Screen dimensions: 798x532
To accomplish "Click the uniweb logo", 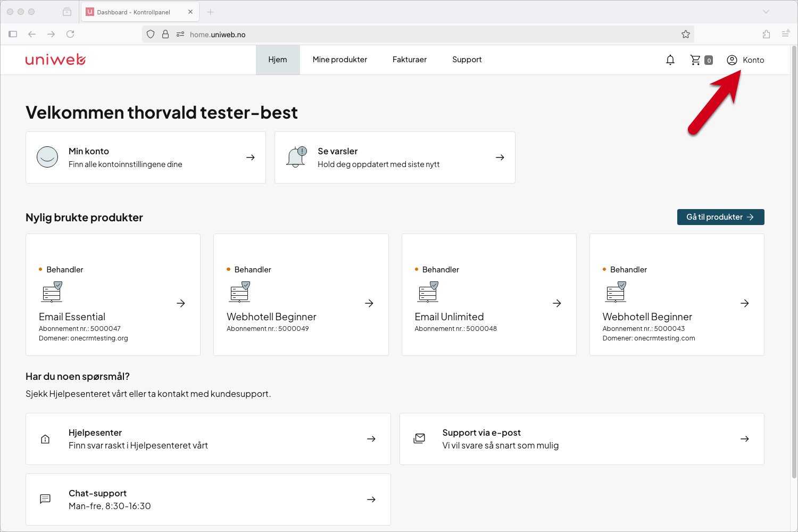I will 55,60.
